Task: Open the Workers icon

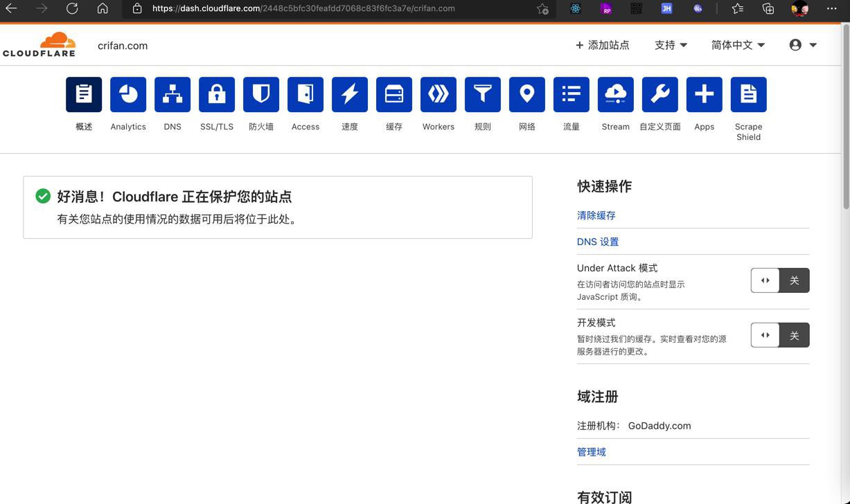Action: click(439, 94)
